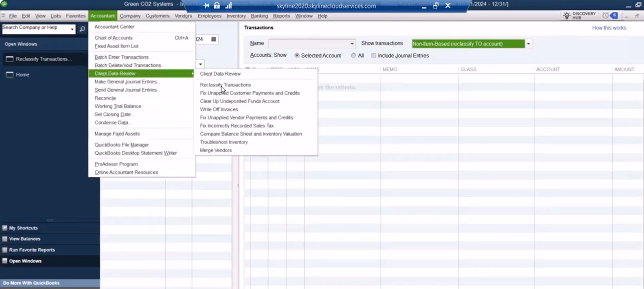The width and height of the screenshot is (644, 289).
Task: Open the 'How this works' link
Action: [x=609, y=28]
